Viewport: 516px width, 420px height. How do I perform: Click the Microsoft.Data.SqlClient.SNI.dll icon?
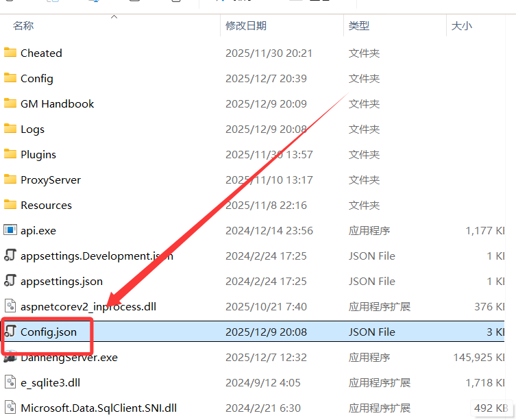(10, 408)
